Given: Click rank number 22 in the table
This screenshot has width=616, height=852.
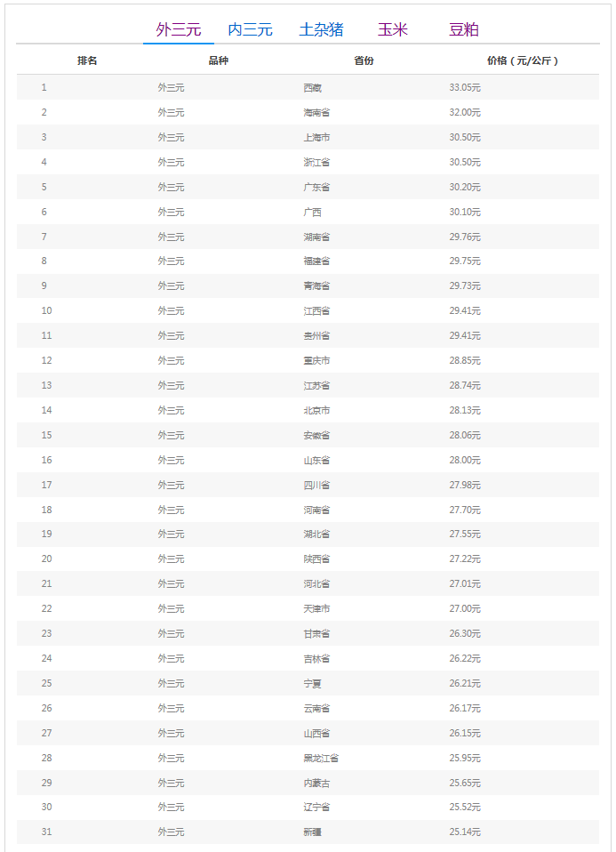Looking at the screenshot, I should (46, 609).
